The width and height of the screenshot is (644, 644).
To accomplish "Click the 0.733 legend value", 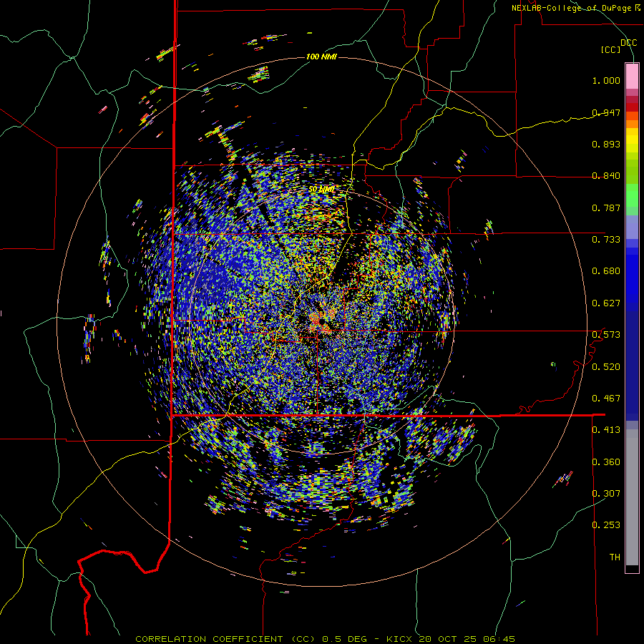I will (x=606, y=240).
